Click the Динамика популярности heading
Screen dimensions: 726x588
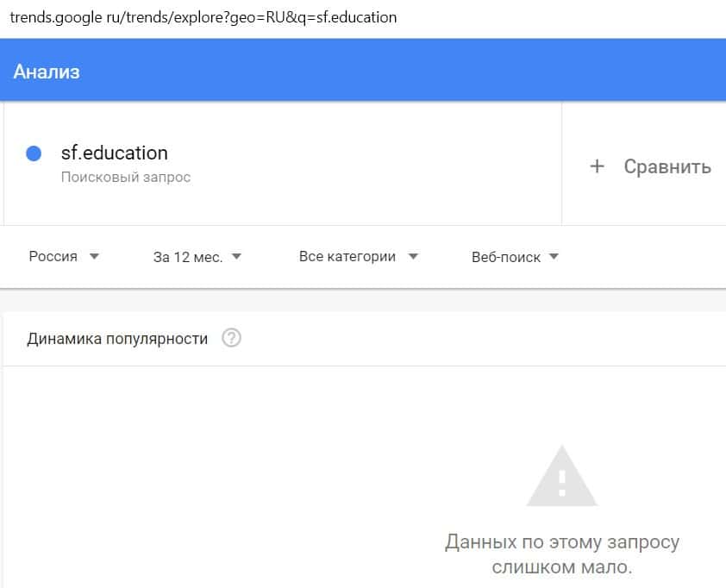point(117,339)
